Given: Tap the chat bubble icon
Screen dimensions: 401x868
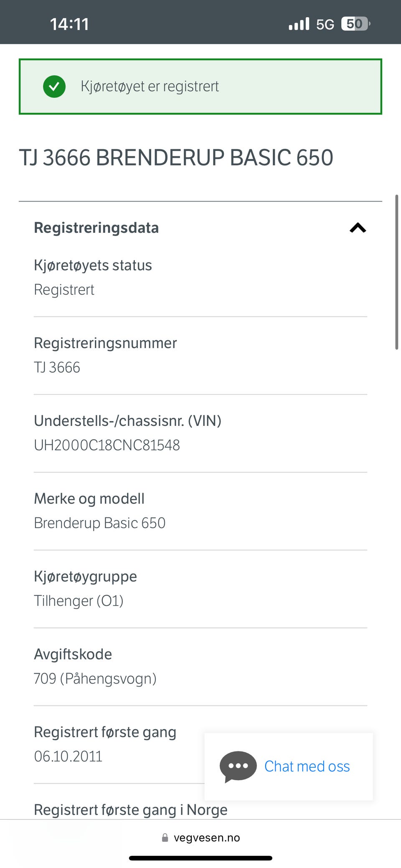Looking at the screenshot, I should 238,766.
